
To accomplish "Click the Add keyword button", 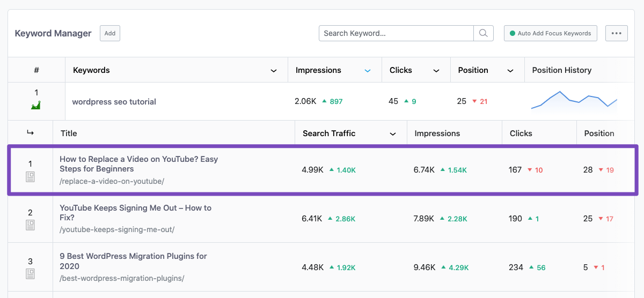I will 110,33.
